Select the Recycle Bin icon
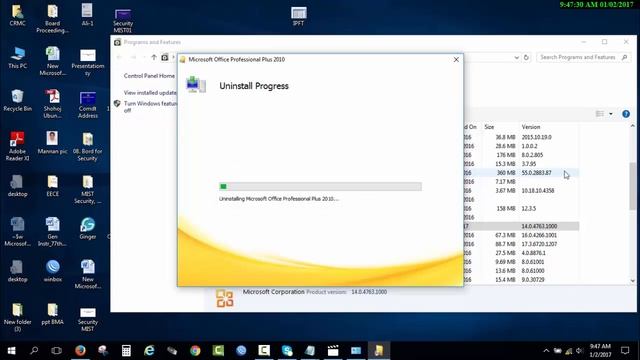 pos(18,100)
